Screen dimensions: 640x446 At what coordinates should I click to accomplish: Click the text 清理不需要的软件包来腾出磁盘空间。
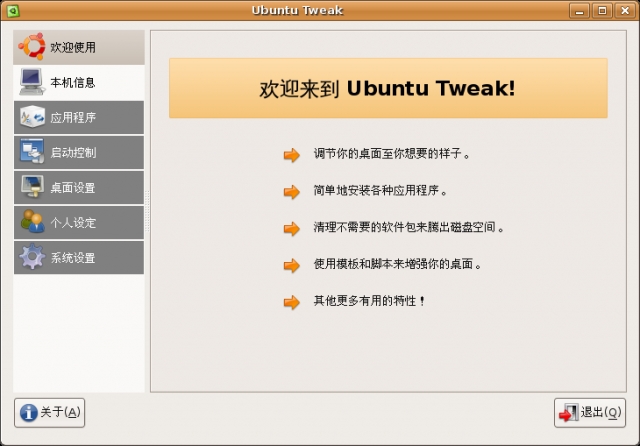(409, 227)
